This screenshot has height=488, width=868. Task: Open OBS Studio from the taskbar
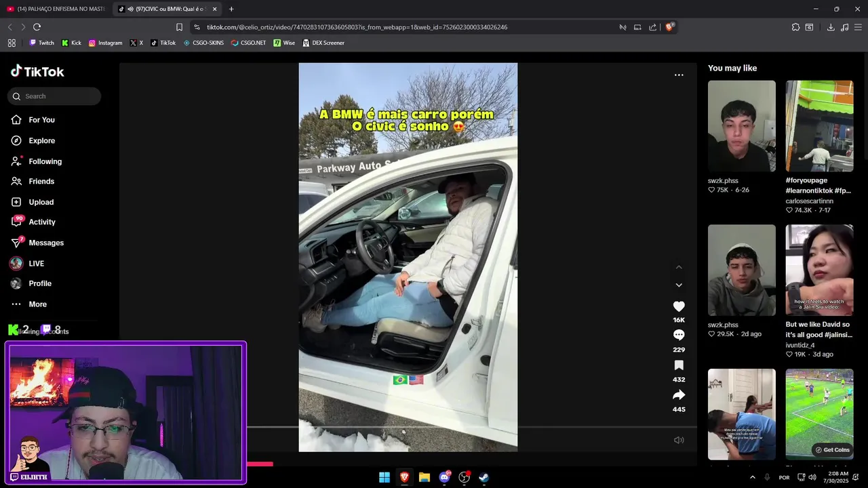click(465, 477)
